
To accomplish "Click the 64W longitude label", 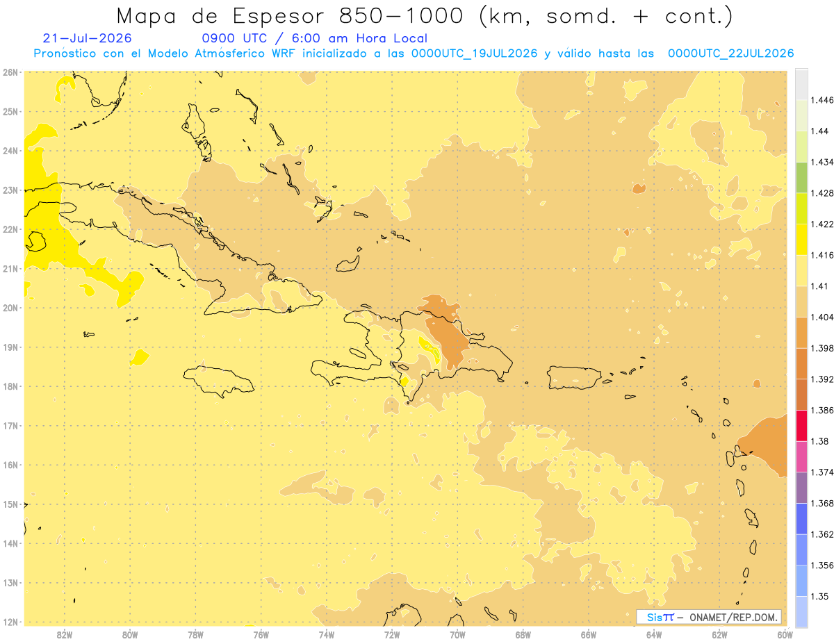I will 654,634.
